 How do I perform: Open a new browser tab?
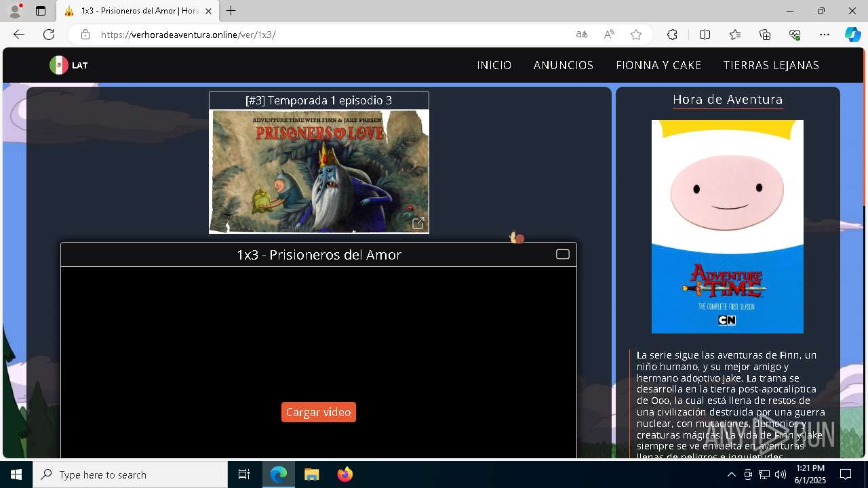pos(231,11)
